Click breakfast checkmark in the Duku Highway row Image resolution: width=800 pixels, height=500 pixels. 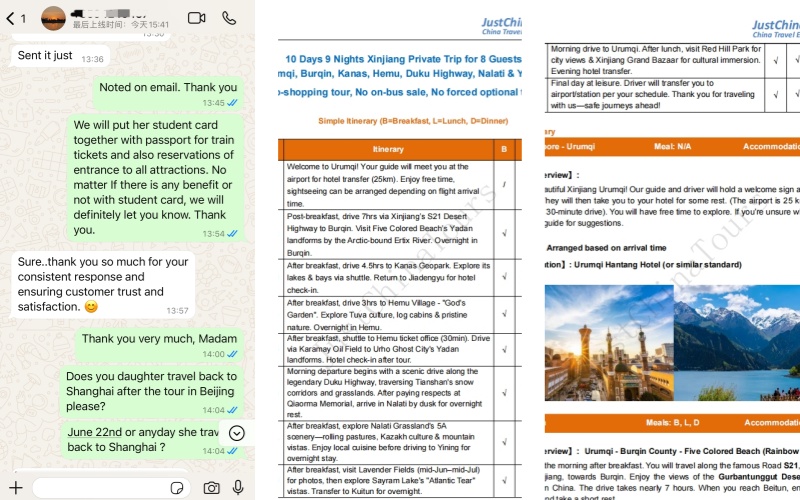coord(504,392)
